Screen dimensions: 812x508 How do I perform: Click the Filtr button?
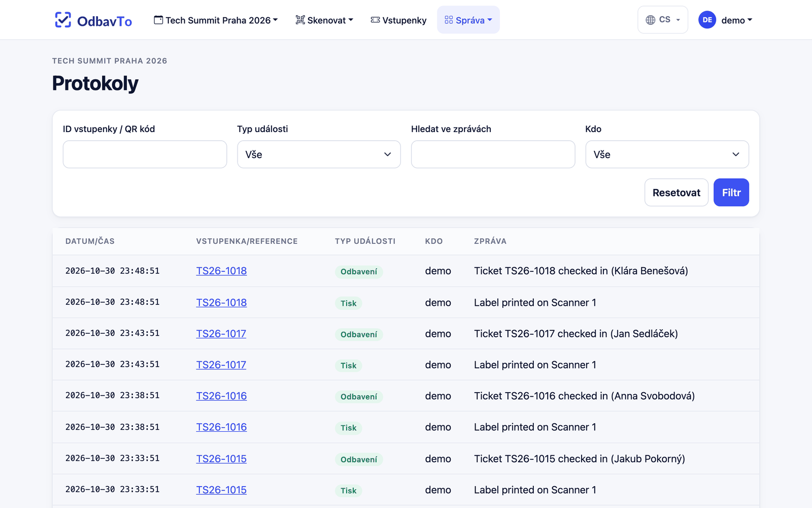(731, 193)
